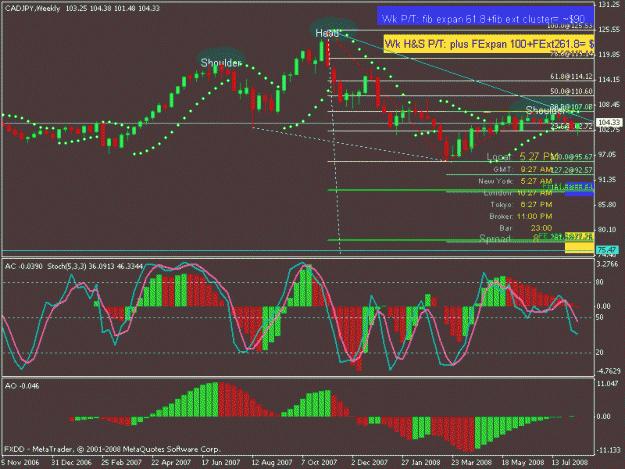Select the 31 Dec 2006 date marker
Image resolution: width=625 pixels, height=469 pixels.
71,463
